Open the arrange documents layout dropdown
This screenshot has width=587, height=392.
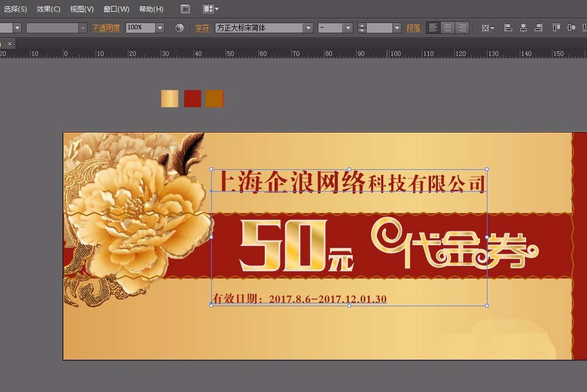pos(211,9)
